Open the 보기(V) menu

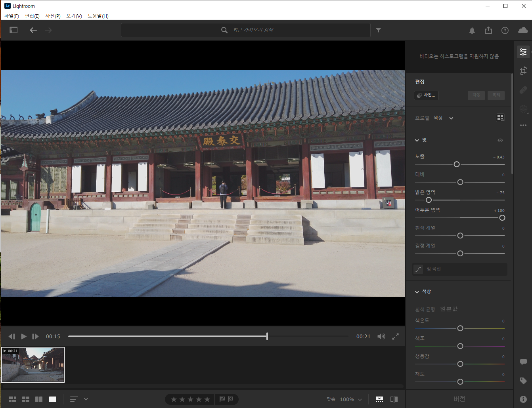(74, 16)
